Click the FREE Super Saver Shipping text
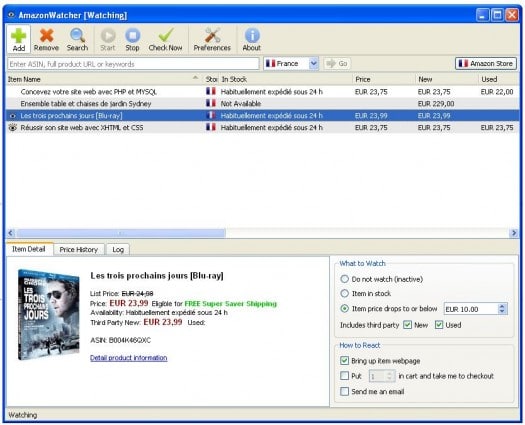The width and height of the screenshot is (525, 425). (230, 304)
